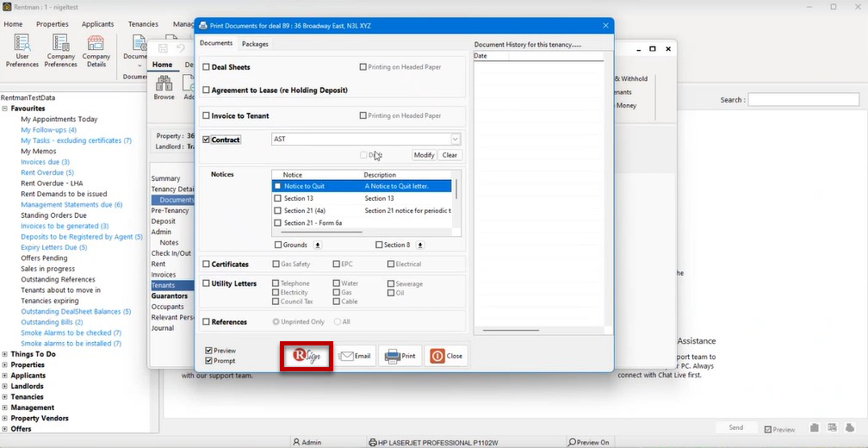Open Rent Overdue (5) favourite
The height and width of the screenshot is (448, 868).
pyautogui.click(x=47, y=173)
